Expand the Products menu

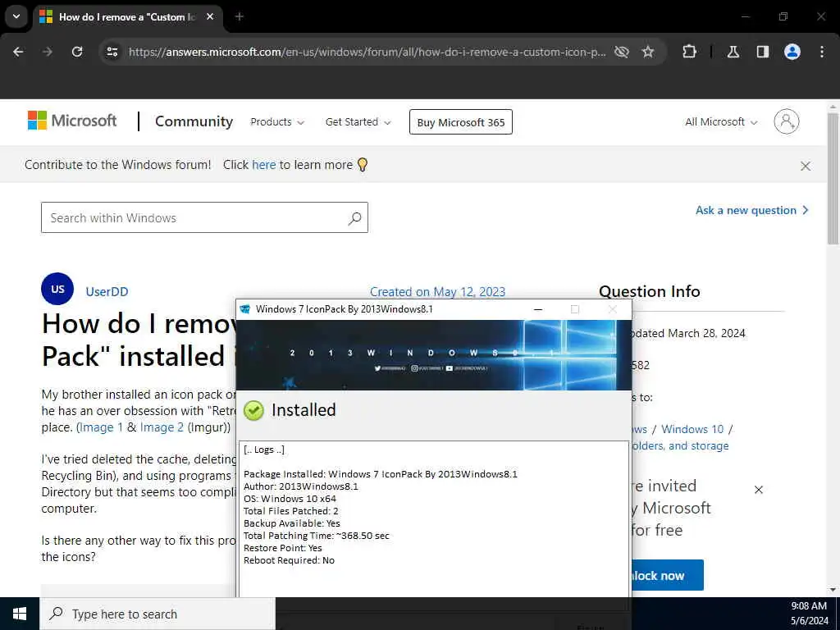[x=277, y=122]
